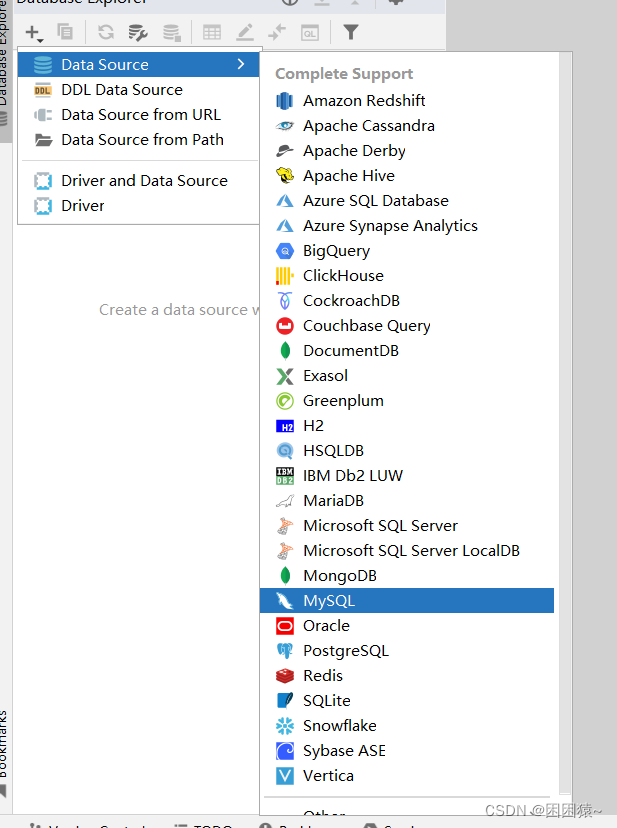Select Data Source from URL
This screenshot has height=828, width=617.
[138, 115]
